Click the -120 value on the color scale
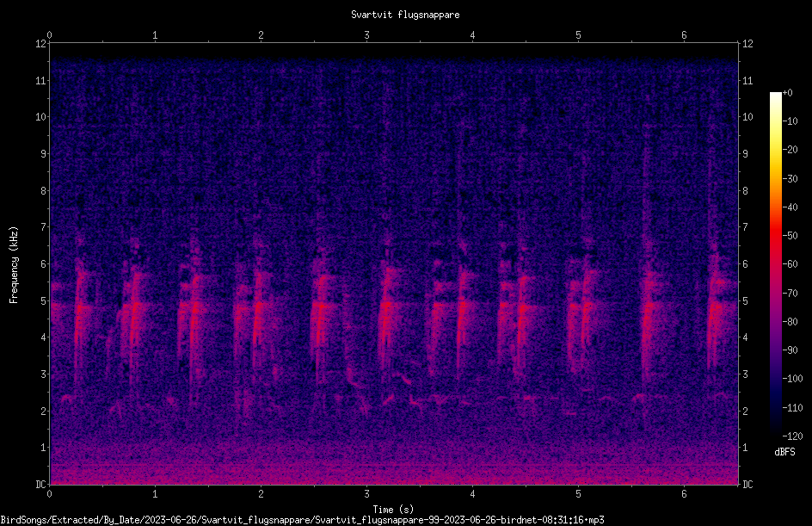812x526 pixels. [x=793, y=436]
